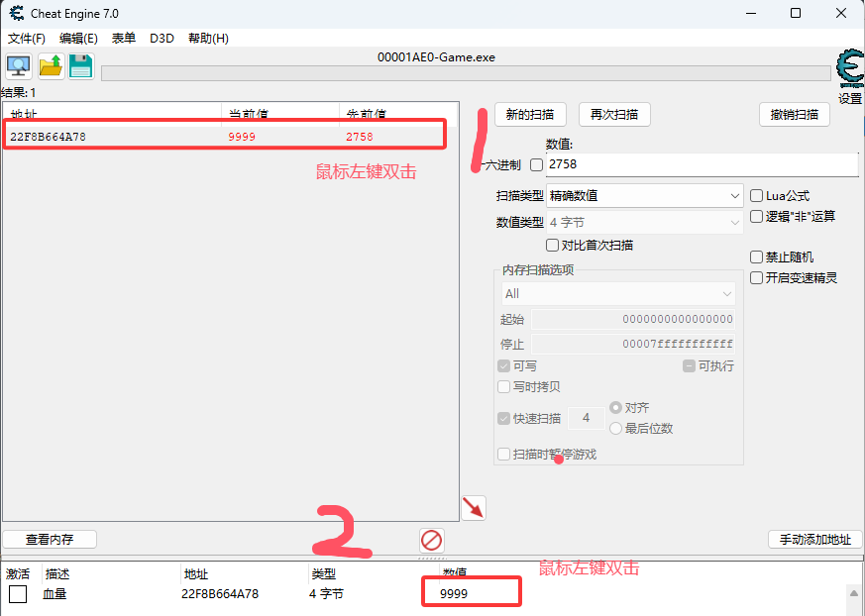Image resolution: width=865 pixels, height=616 pixels.
Task: Open the 编辑(E) menu
Action: tap(78, 38)
